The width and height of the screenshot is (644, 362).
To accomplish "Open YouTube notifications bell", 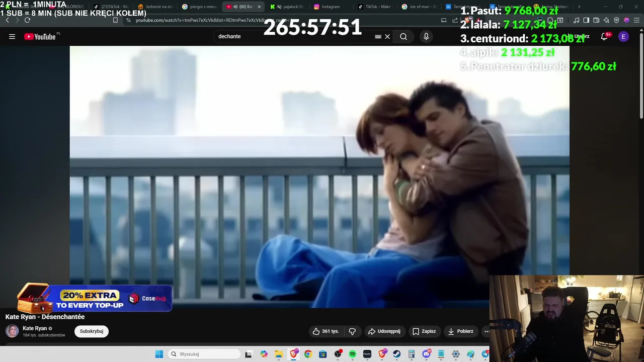I will pyautogui.click(x=604, y=37).
